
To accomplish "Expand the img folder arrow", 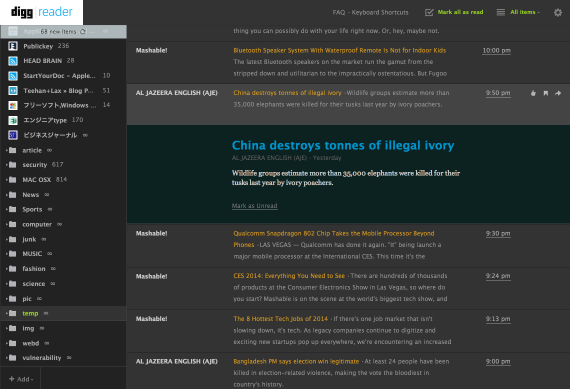I will click(7, 328).
